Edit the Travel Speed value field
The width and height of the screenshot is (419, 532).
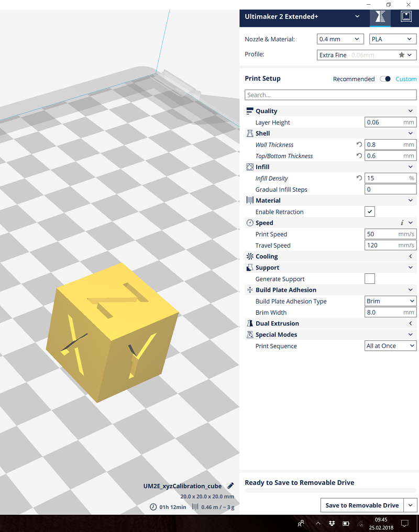[391, 245]
